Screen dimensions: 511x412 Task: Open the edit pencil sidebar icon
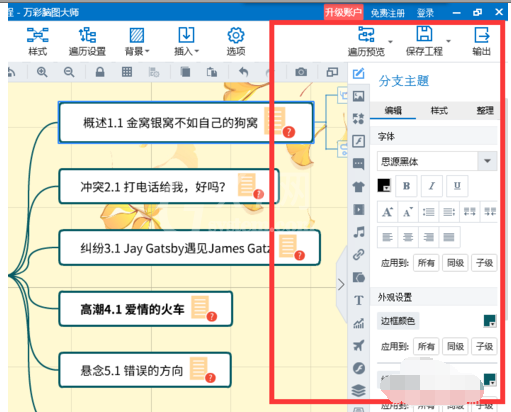coord(359,73)
